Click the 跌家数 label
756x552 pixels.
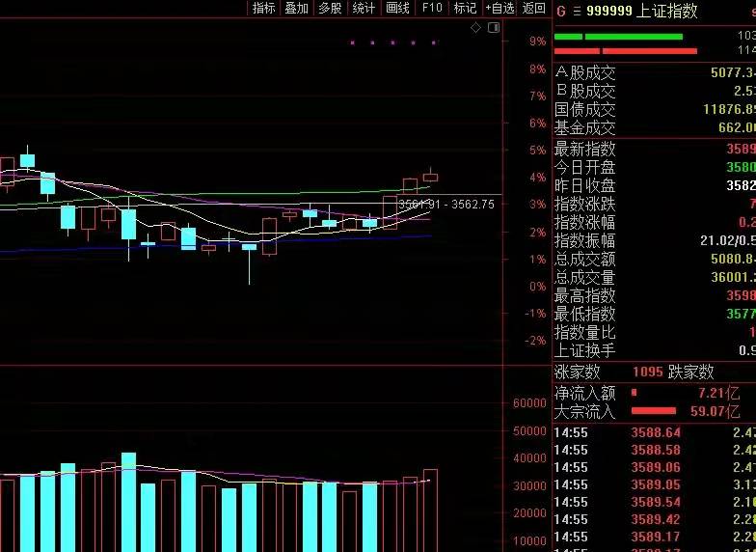pyautogui.click(x=690, y=373)
